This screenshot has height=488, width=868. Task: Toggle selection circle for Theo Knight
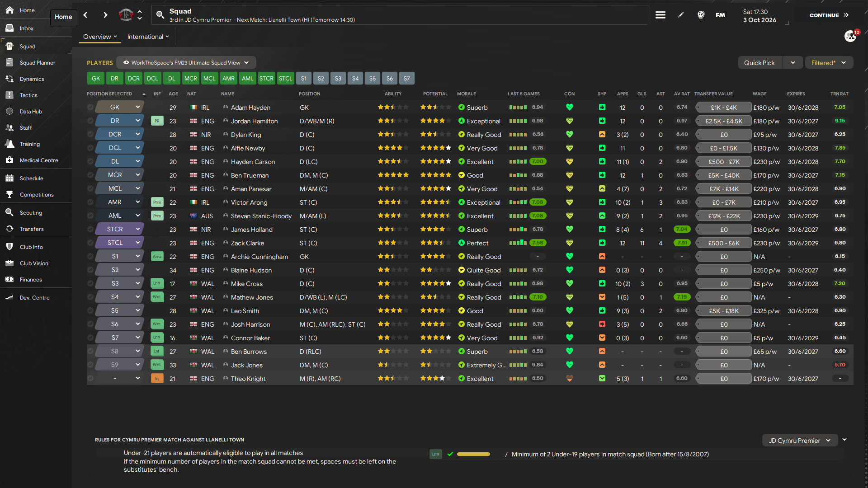click(x=90, y=379)
